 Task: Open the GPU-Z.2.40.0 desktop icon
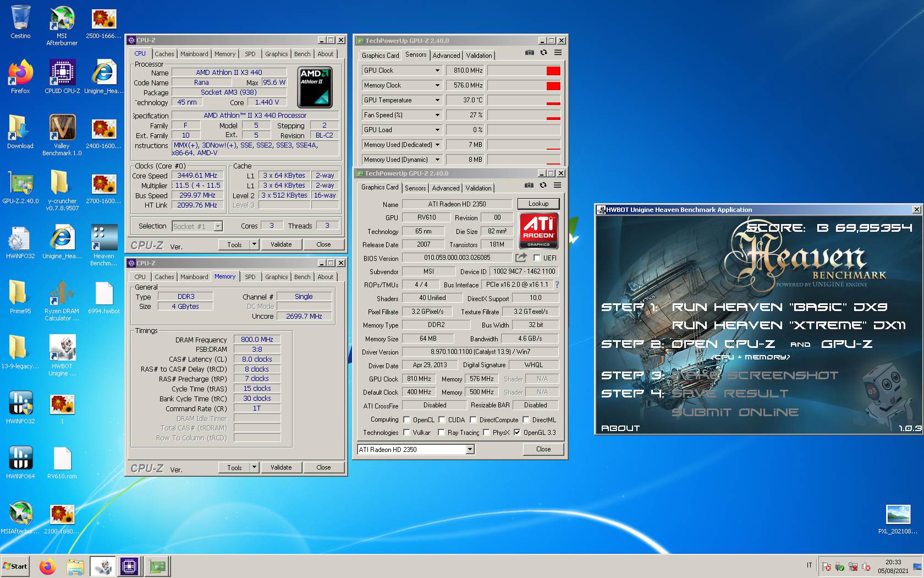tap(20, 187)
